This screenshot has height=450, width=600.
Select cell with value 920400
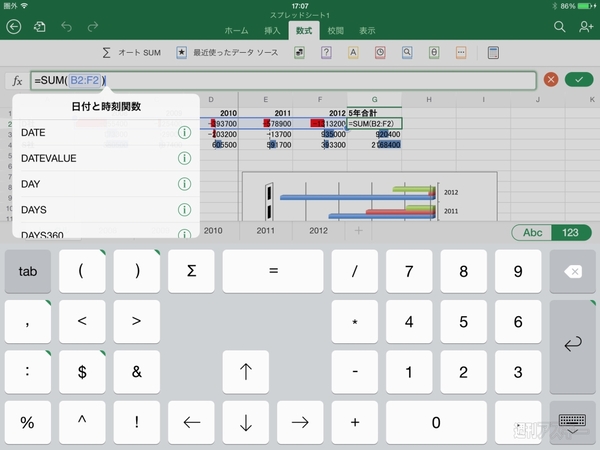[374, 134]
